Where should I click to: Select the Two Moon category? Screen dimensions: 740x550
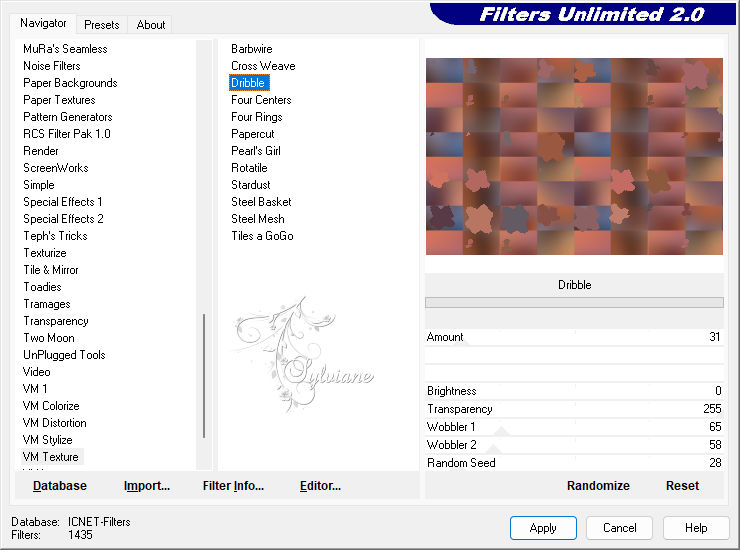(49, 338)
